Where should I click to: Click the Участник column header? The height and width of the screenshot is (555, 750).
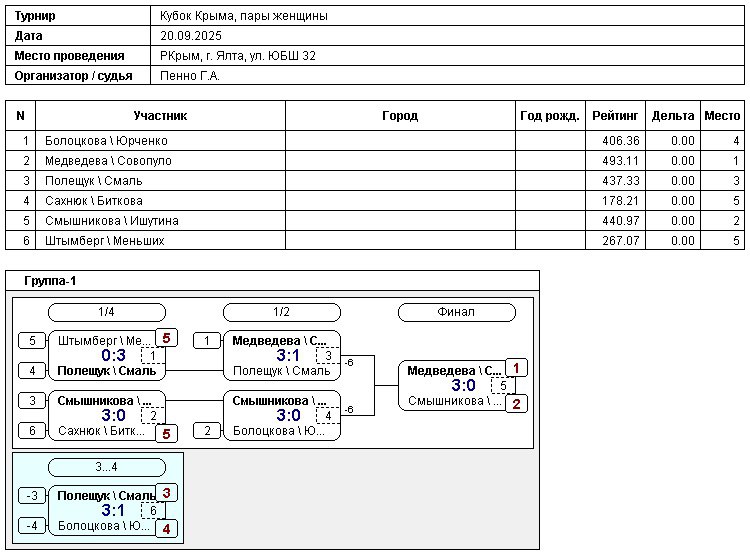click(160, 116)
